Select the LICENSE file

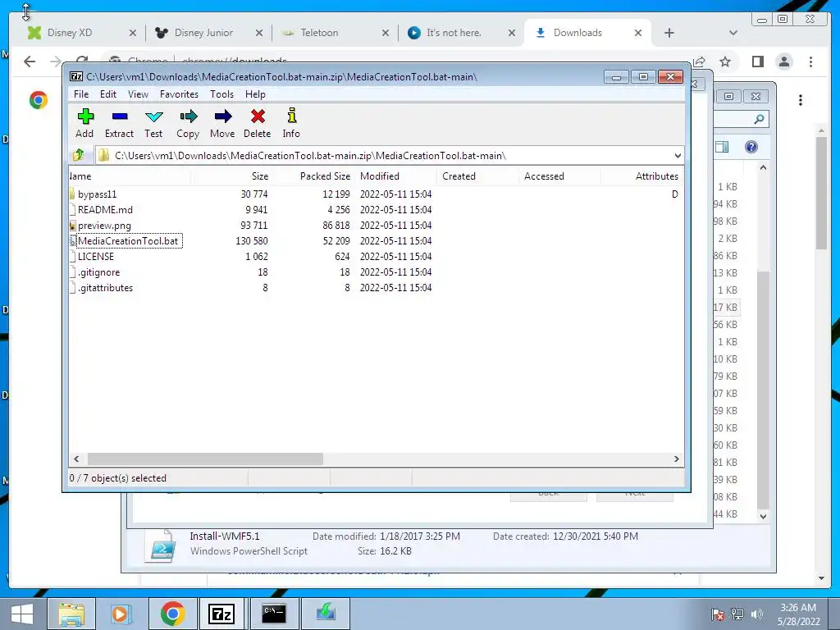(95, 257)
